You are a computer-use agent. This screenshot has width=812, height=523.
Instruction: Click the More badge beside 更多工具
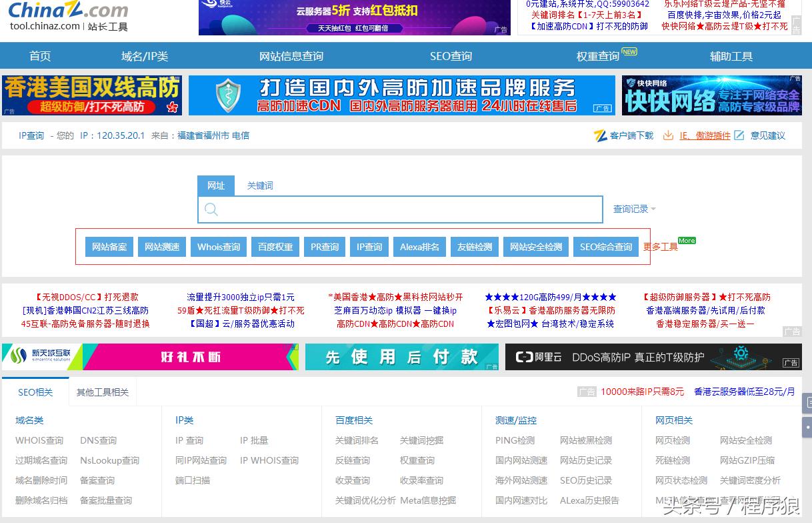(x=687, y=240)
